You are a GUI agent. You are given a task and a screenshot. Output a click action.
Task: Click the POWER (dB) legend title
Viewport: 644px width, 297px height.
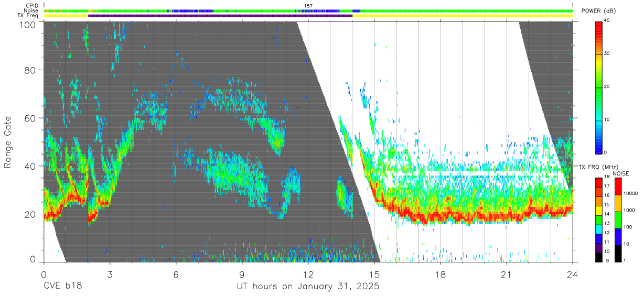(x=598, y=11)
